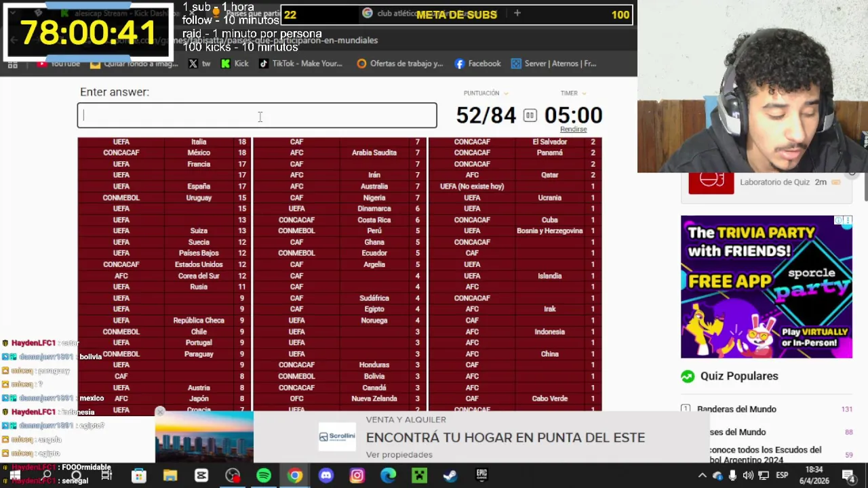
Task: Open a new browser tab
Action: [x=517, y=13]
